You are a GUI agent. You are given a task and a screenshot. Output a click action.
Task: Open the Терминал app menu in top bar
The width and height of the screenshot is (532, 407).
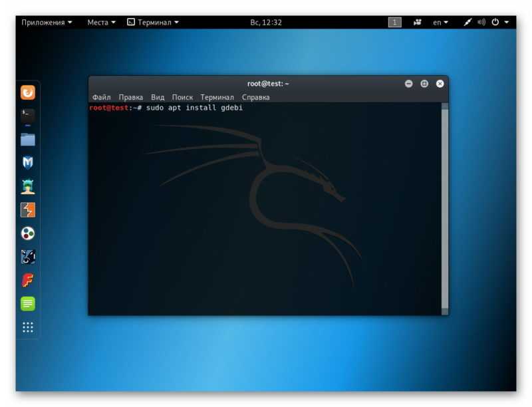pos(153,23)
